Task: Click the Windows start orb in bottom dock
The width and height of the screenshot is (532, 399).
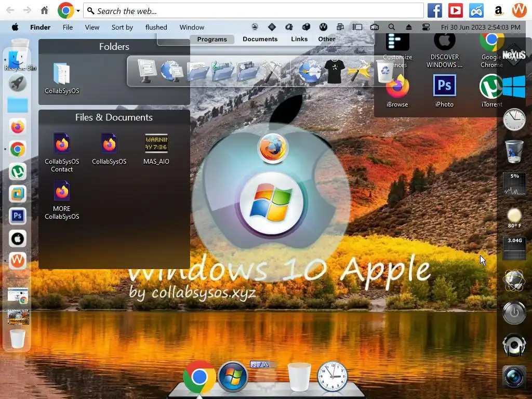Action: (x=233, y=377)
